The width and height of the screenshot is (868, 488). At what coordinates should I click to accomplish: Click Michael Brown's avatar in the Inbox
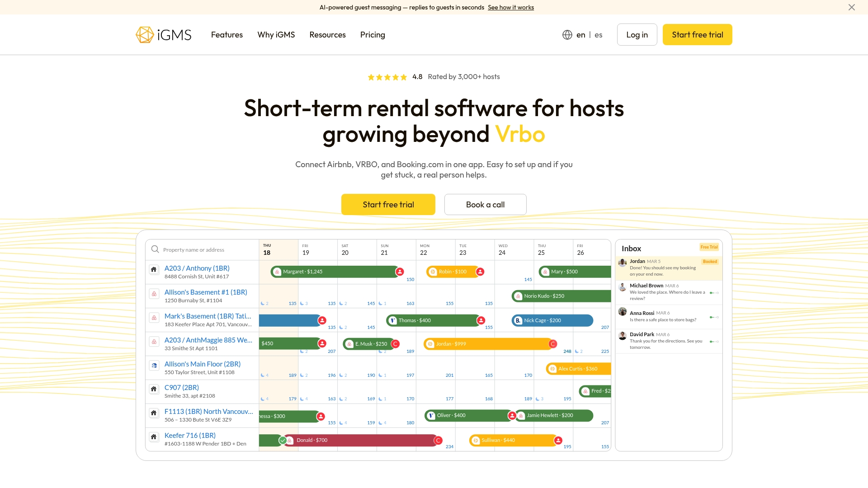coord(623,287)
